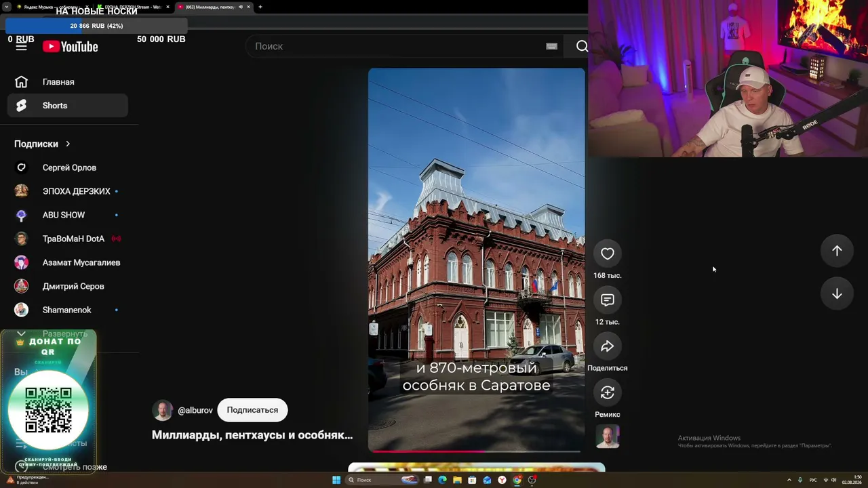Open the Mail app on the taskbar

487,480
